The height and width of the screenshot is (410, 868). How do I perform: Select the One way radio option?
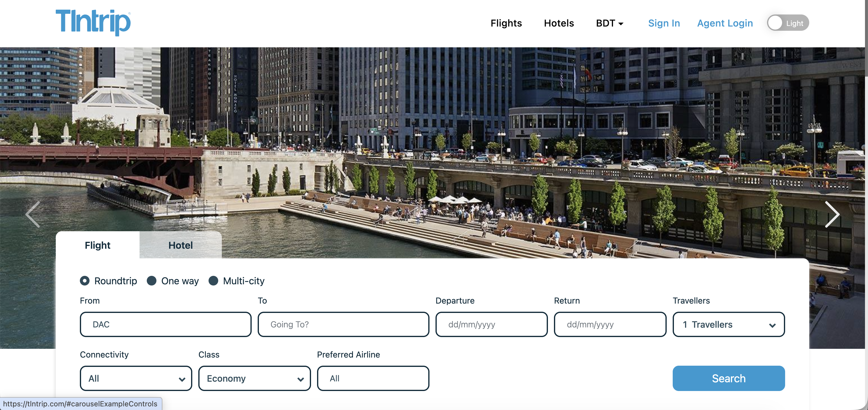pos(152,281)
